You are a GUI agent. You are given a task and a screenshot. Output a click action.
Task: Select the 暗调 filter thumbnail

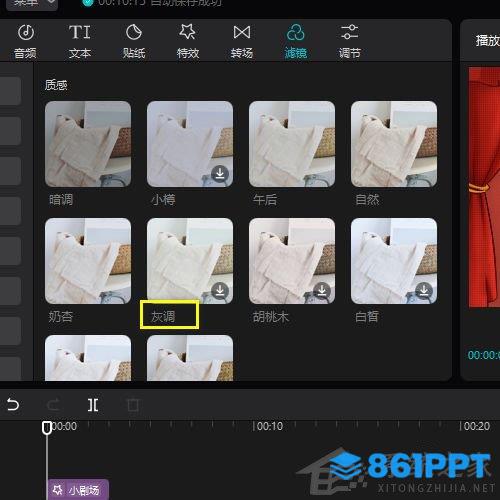pos(88,144)
